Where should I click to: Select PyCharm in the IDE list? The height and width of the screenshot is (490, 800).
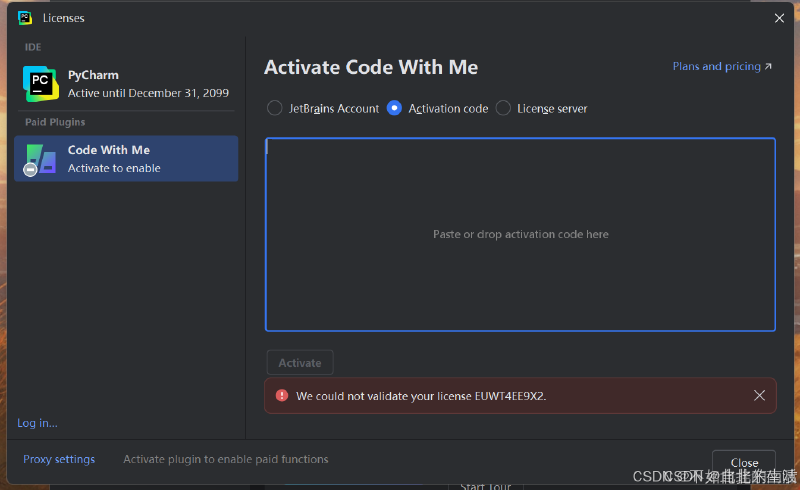[x=126, y=84]
